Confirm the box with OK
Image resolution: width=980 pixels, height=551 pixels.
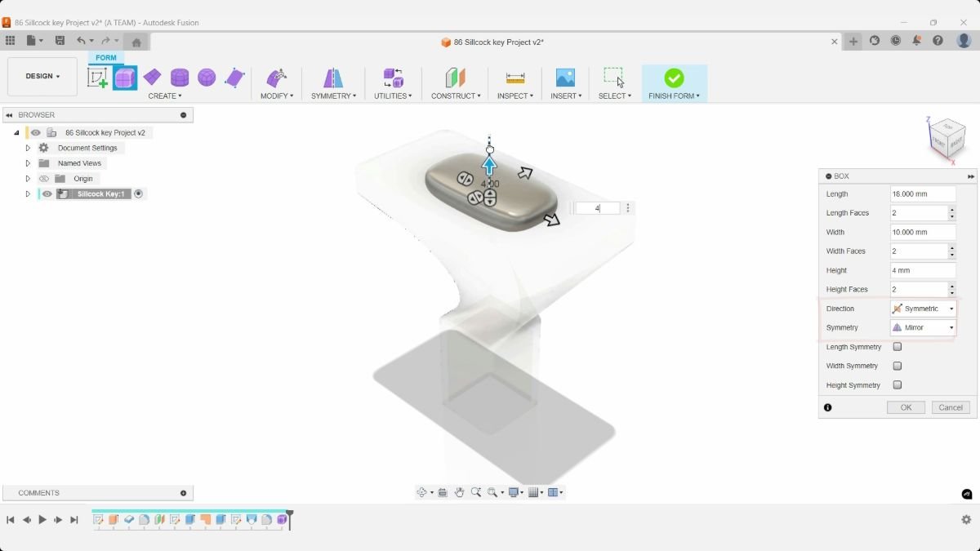coord(906,407)
